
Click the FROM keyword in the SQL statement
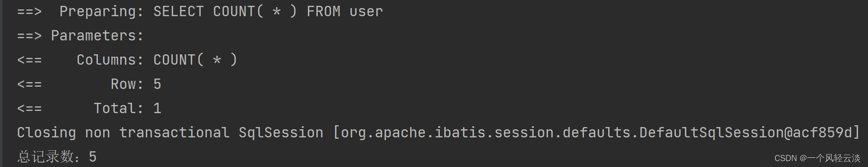point(324,11)
